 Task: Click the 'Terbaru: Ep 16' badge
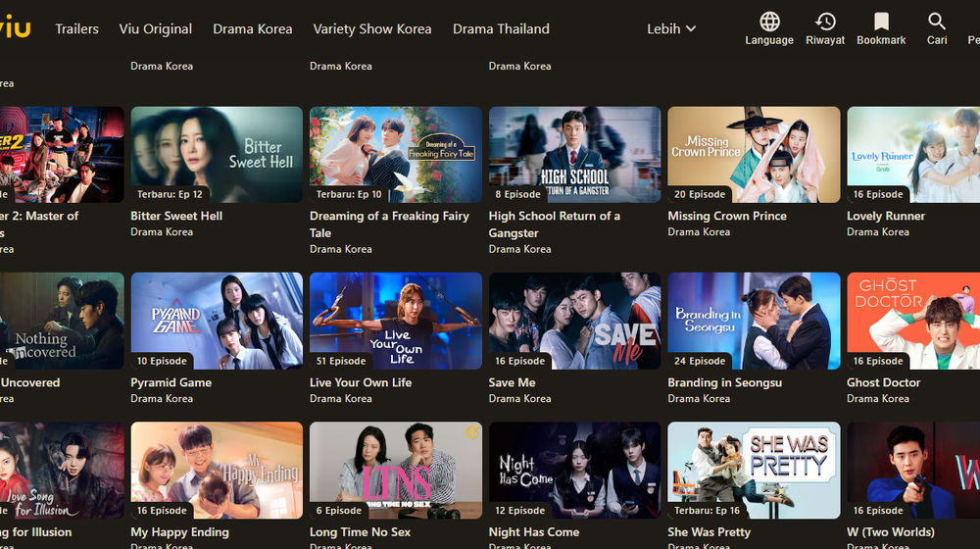[707, 510]
